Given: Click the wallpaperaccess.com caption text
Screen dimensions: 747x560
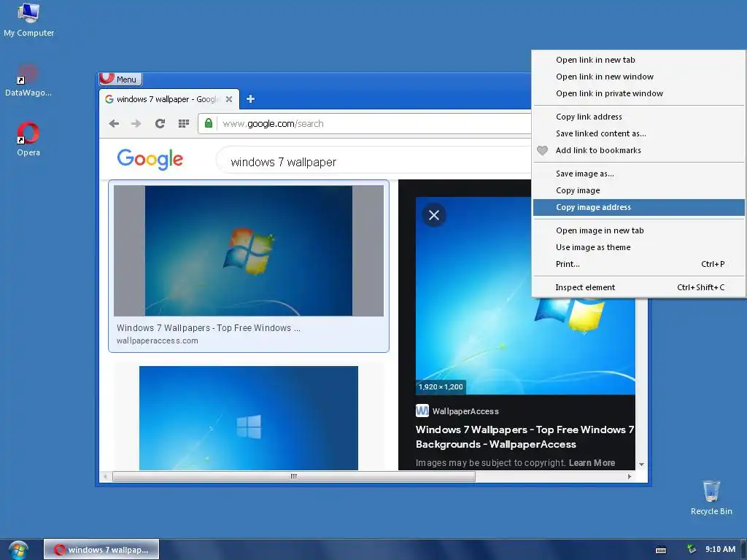Looking at the screenshot, I should click(x=158, y=341).
